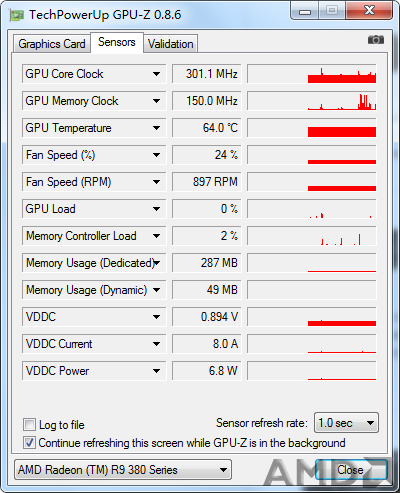Minimize the GPU-Z window
The height and width of the screenshot is (493, 400).
[x=305, y=11]
